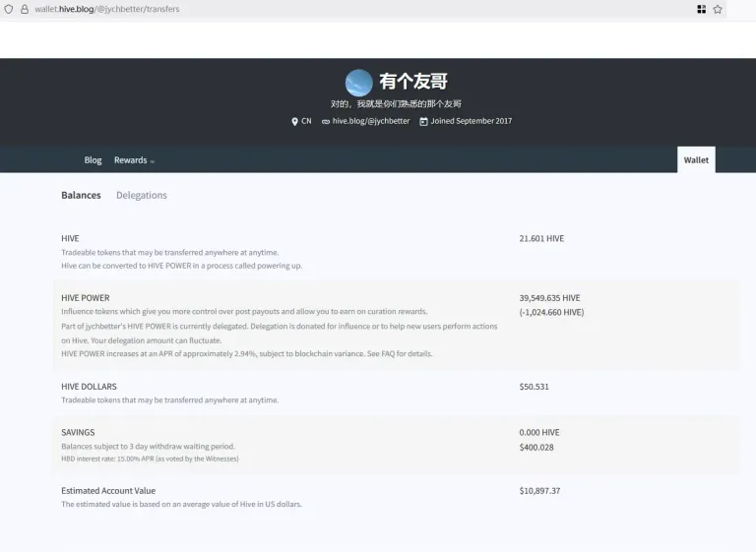Screen dimensions: 756x552
Task: Click the Estimated Account Value heading
Action: (x=108, y=491)
